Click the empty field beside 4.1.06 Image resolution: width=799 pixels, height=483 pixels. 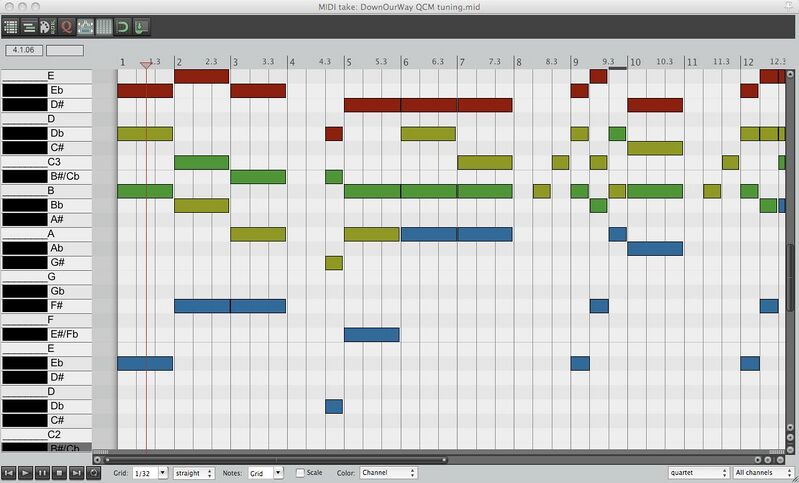point(65,50)
